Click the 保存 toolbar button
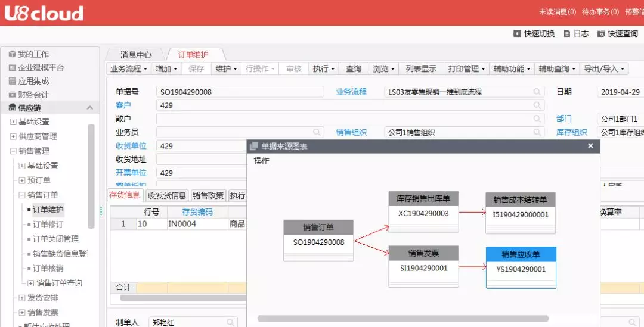Viewport: 644px width, 327px height. (x=196, y=68)
